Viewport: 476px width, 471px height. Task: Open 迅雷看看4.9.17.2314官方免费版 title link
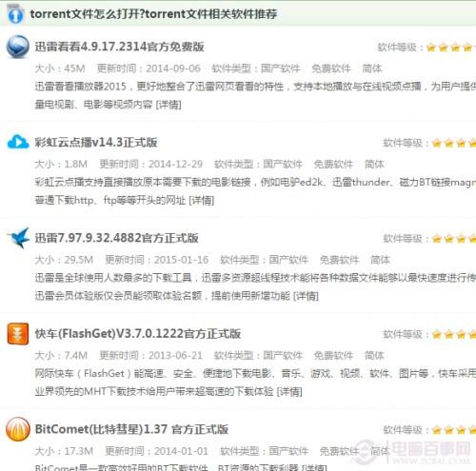[119, 47]
